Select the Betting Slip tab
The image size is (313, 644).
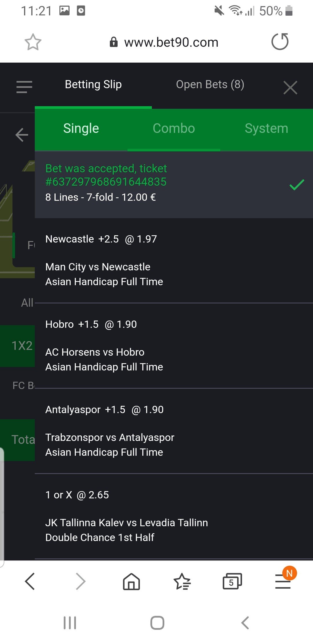(93, 84)
